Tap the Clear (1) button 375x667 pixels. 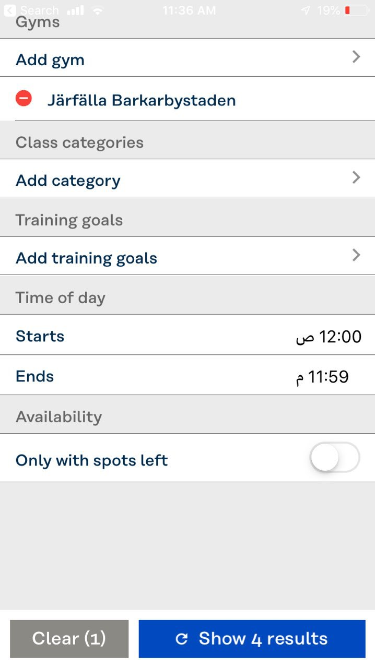[x=69, y=638]
